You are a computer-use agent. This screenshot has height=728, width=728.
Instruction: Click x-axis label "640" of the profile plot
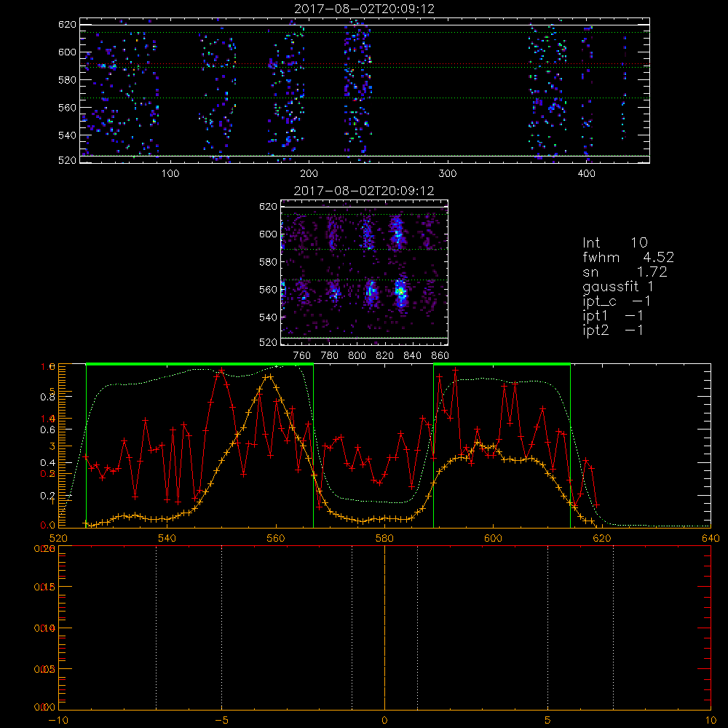pyautogui.click(x=711, y=538)
